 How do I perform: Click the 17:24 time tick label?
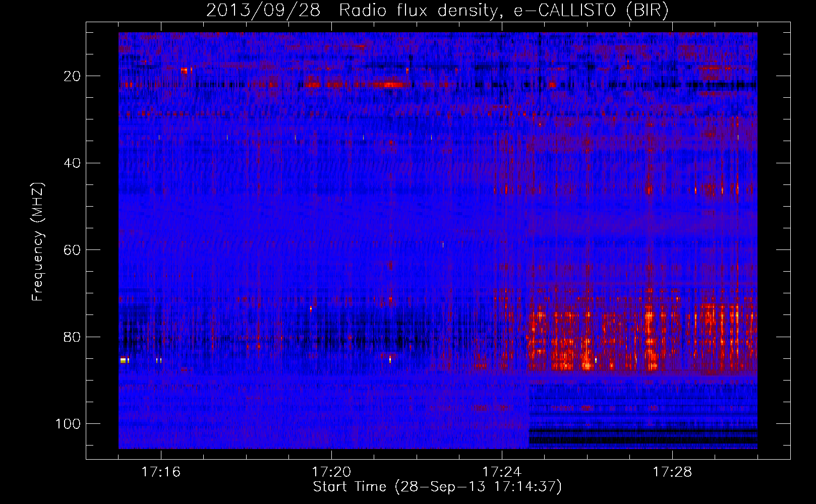click(502, 472)
